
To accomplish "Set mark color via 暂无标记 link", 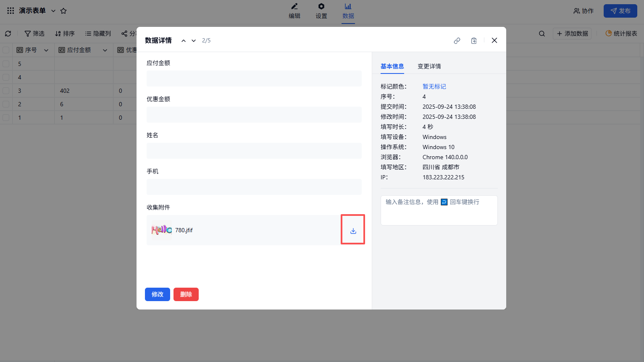I will [x=434, y=87].
